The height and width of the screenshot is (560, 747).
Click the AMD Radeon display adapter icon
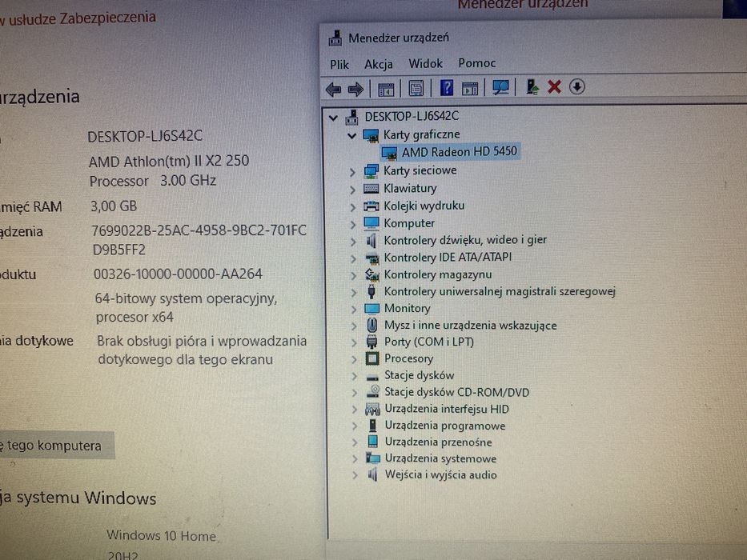390,154
